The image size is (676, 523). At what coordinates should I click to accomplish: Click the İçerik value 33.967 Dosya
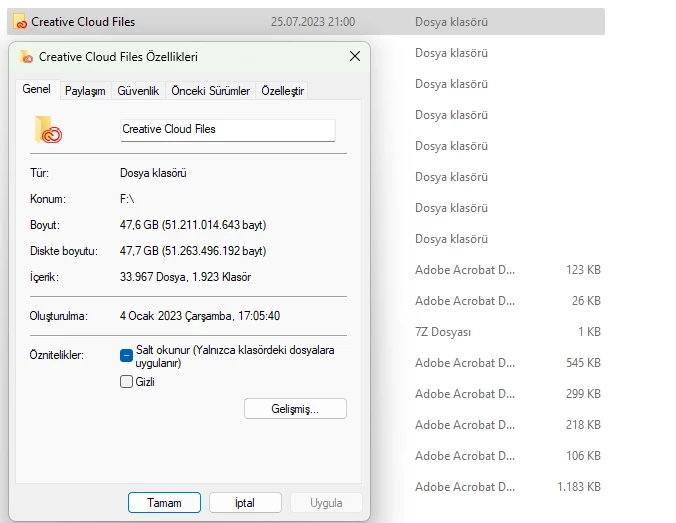pos(185,277)
